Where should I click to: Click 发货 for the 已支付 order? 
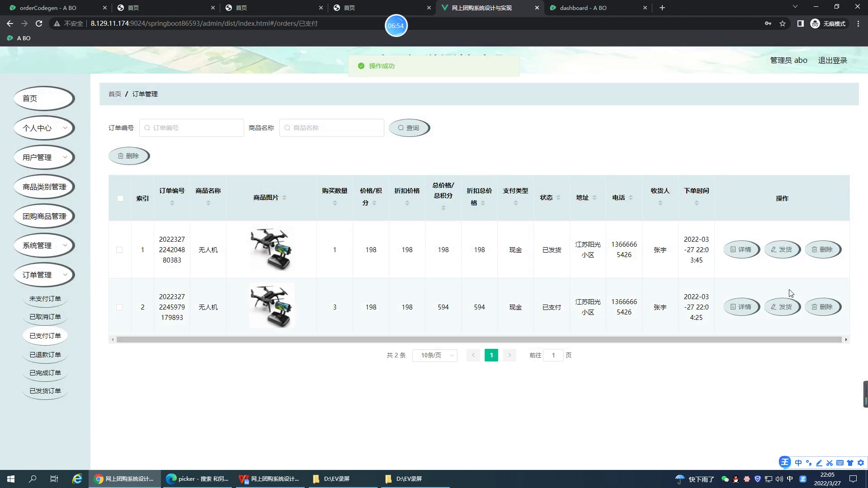coord(782,307)
